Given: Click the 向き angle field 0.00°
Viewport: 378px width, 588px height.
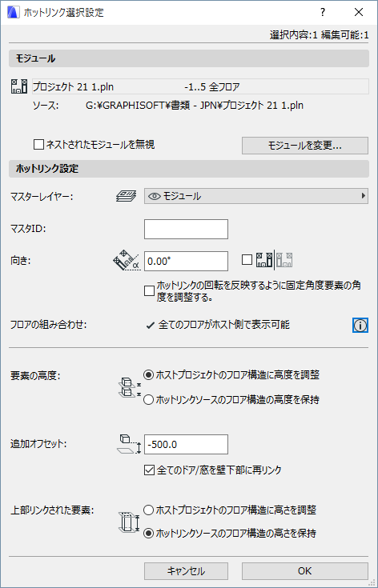Looking at the screenshot, I should pyautogui.click(x=186, y=261).
